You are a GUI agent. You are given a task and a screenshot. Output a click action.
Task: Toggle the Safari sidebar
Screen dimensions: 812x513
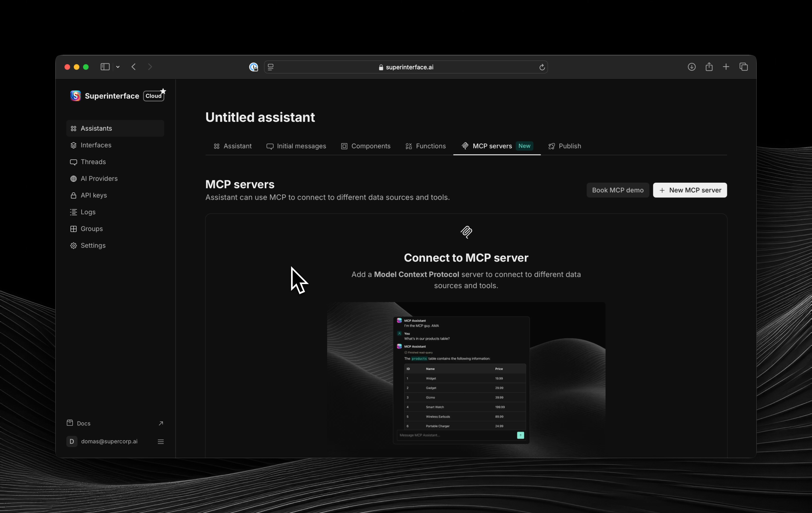[x=105, y=67]
